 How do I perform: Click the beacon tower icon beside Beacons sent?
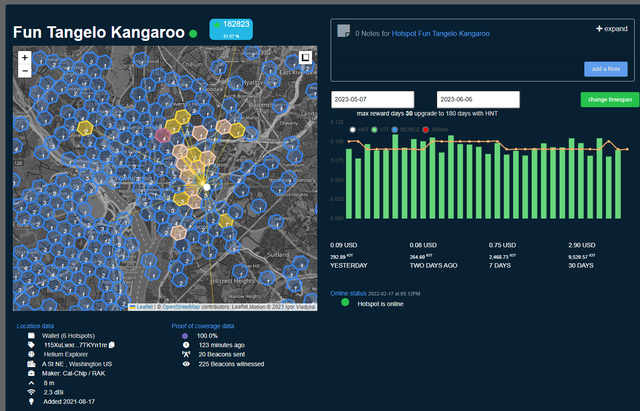(x=186, y=354)
